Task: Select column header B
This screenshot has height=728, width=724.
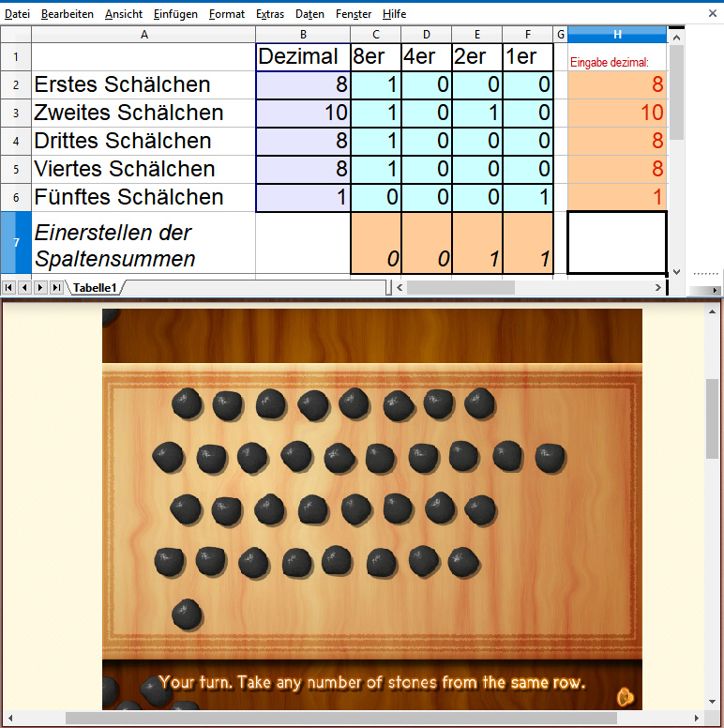Action: coord(303,35)
